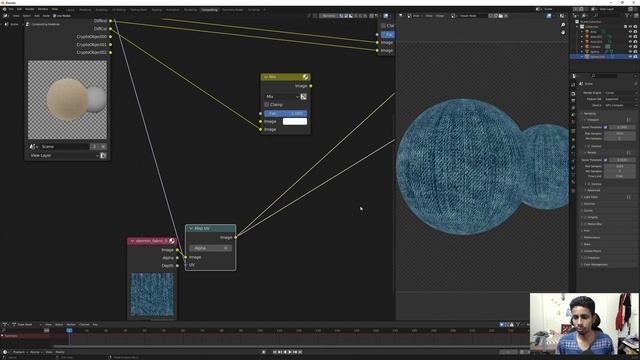Viewport: 640px width, 360px height.
Task: Switch to the Compositing workspace tab
Action: (x=209, y=9)
